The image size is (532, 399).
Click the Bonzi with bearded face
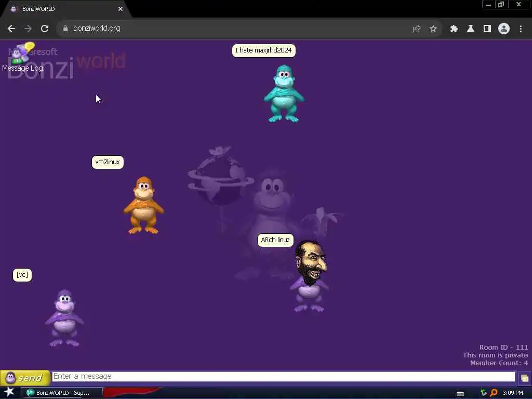[x=309, y=276]
